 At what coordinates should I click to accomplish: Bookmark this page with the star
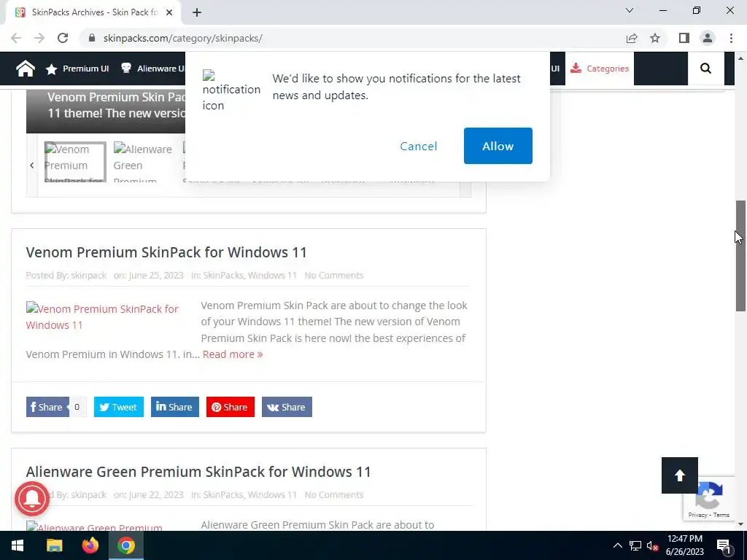[655, 38]
